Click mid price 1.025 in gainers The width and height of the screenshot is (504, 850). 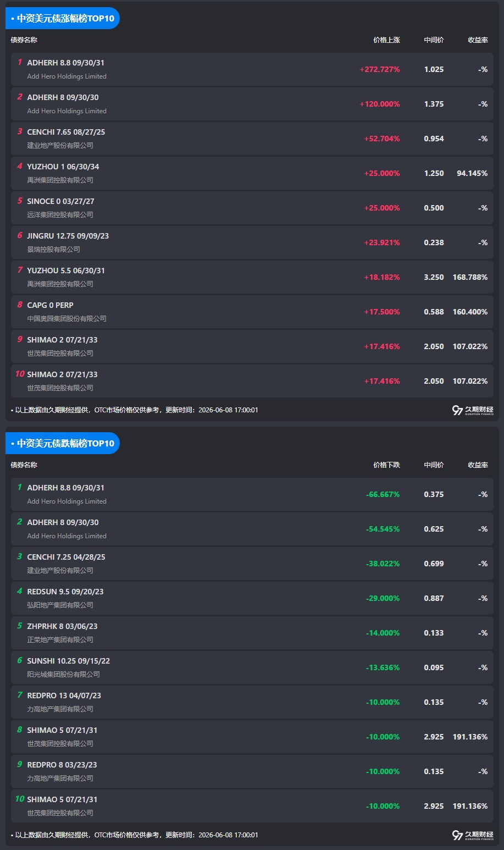(x=434, y=69)
